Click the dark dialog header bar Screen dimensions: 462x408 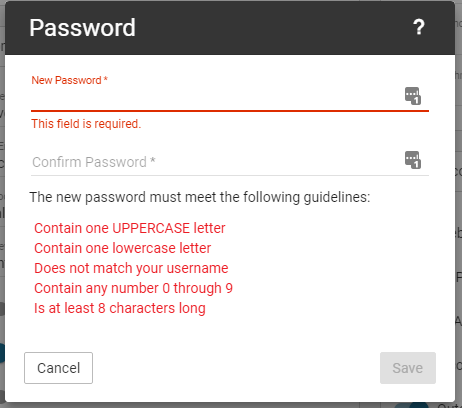pyautogui.click(x=230, y=28)
